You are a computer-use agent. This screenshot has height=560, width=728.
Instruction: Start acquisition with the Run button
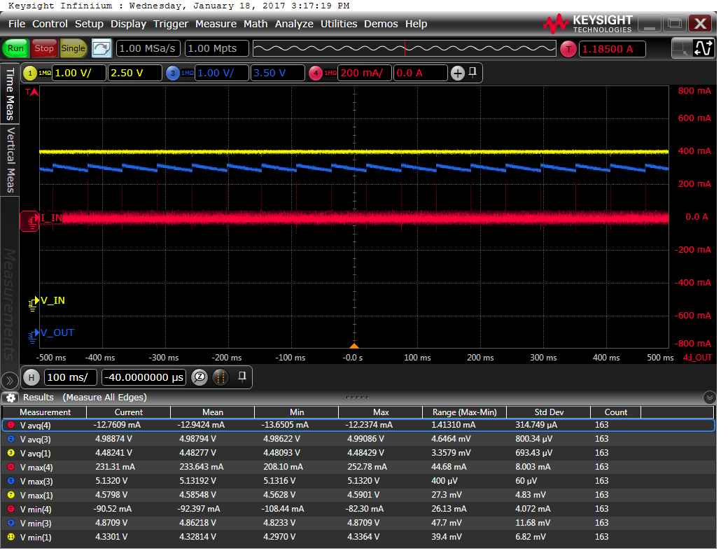click(x=15, y=48)
